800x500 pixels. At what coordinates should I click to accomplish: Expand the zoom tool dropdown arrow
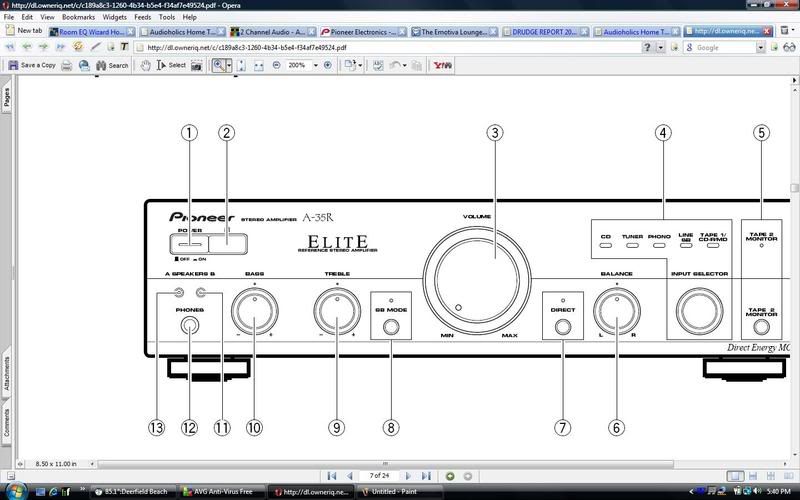(x=229, y=65)
